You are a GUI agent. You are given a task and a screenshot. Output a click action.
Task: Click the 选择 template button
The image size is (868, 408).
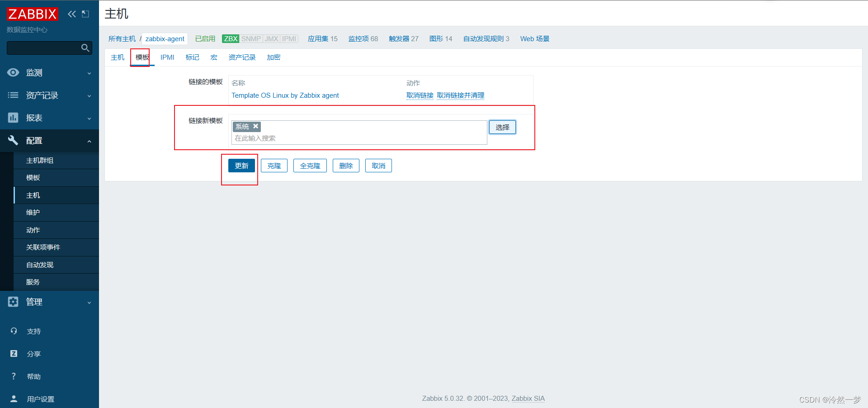coord(502,127)
